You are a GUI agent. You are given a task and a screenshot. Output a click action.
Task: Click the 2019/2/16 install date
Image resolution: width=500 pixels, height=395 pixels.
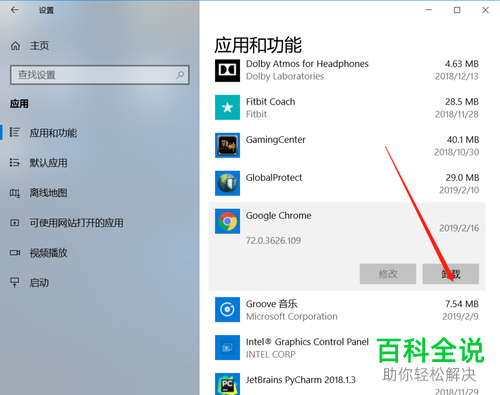[459, 228]
